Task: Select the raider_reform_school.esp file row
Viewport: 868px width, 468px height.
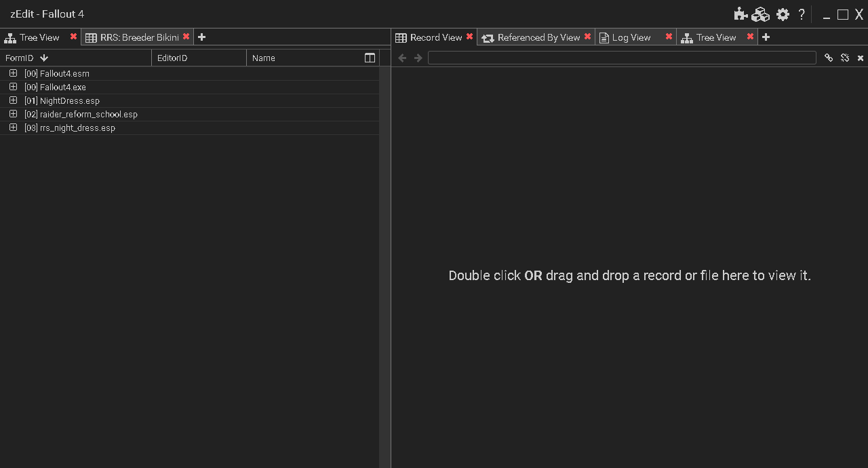Action: 189,114
